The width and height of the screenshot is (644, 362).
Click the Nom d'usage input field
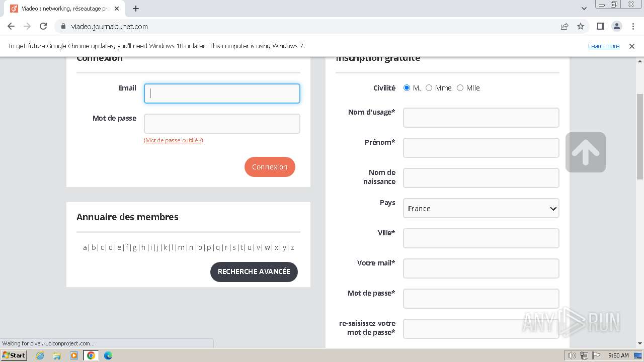[x=481, y=118]
